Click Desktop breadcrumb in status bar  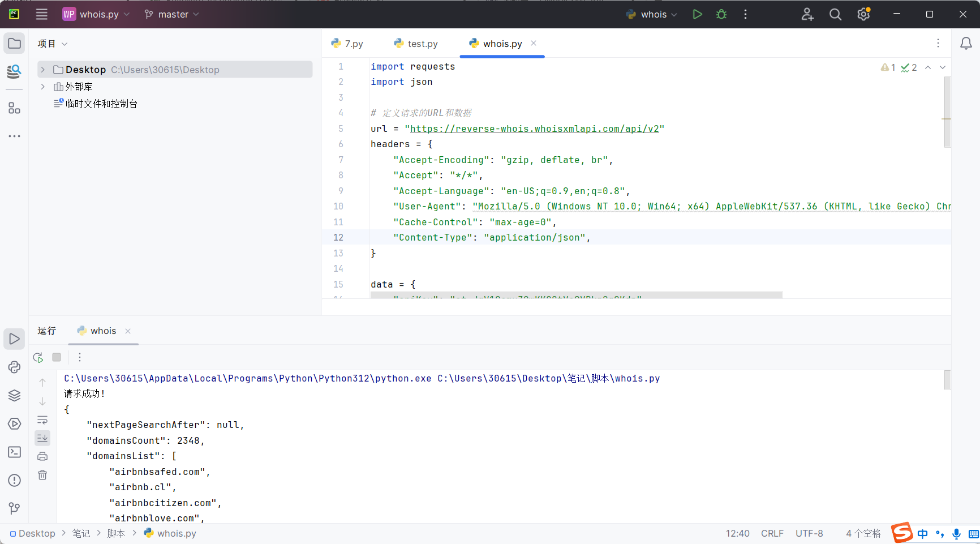pyautogui.click(x=33, y=534)
